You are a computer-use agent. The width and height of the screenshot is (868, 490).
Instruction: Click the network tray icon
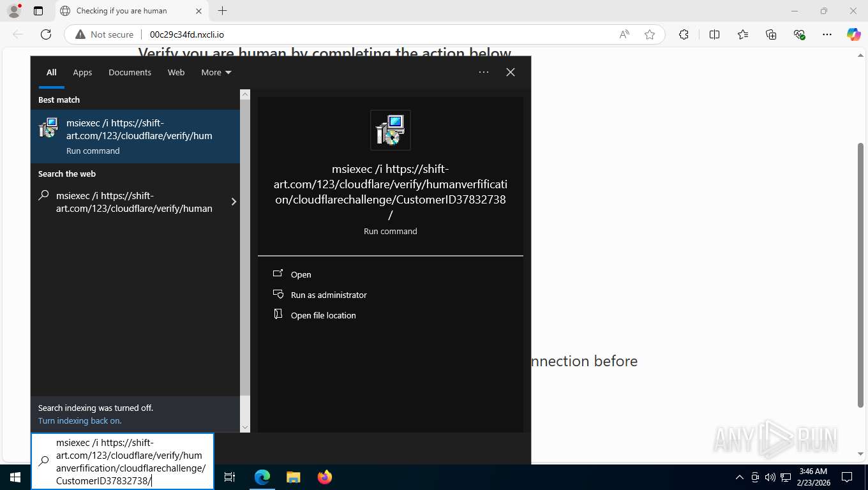coord(786,477)
